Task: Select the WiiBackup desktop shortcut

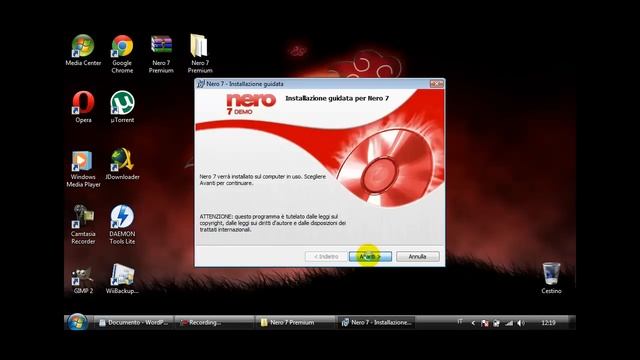Action: (122, 279)
